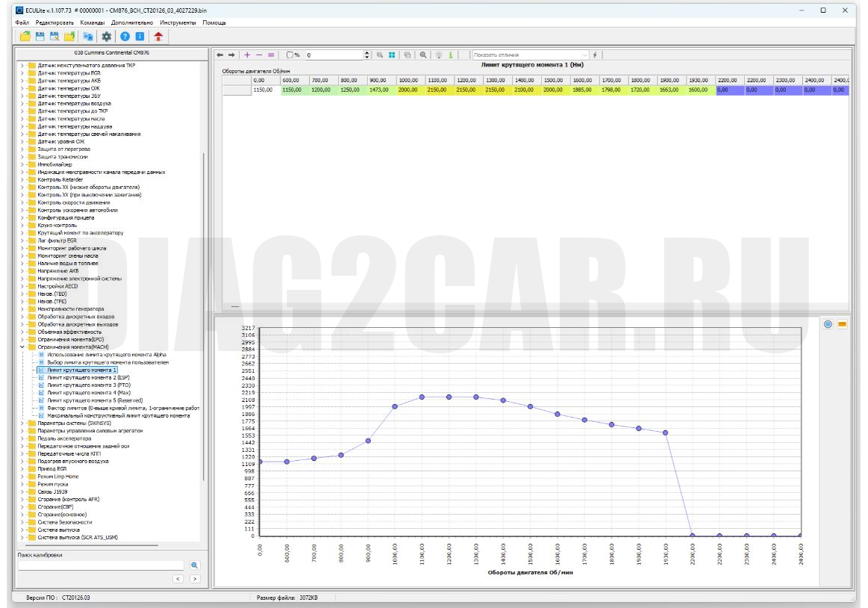Click the lightning bolt icon
This screenshot has width=868, height=608.
click(595, 55)
